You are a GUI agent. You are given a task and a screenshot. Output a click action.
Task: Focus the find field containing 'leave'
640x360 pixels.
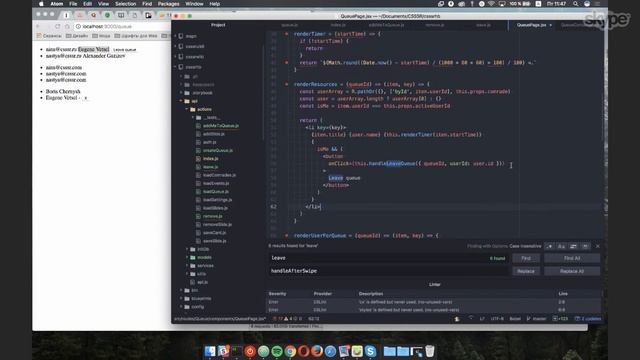[x=388, y=258]
